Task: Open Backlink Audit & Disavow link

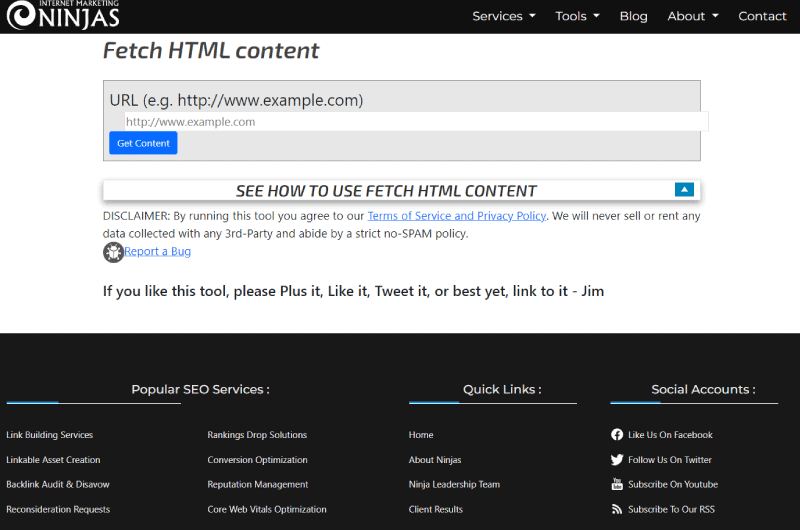Action: pos(58,484)
